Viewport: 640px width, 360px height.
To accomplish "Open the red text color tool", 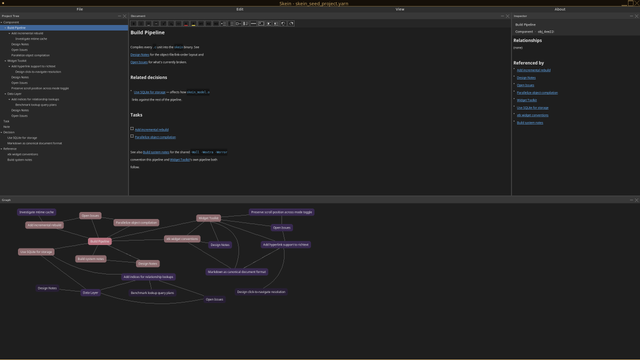I will 186,24.
